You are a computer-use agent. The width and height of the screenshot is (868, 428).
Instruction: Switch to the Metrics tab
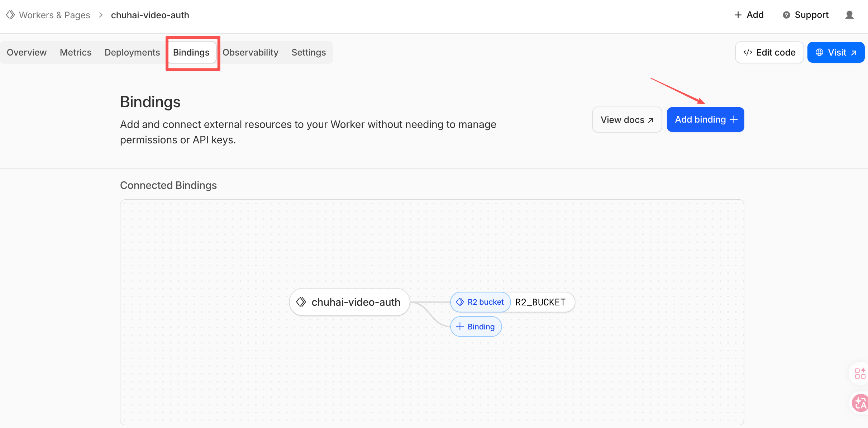(x=76, y=52)
